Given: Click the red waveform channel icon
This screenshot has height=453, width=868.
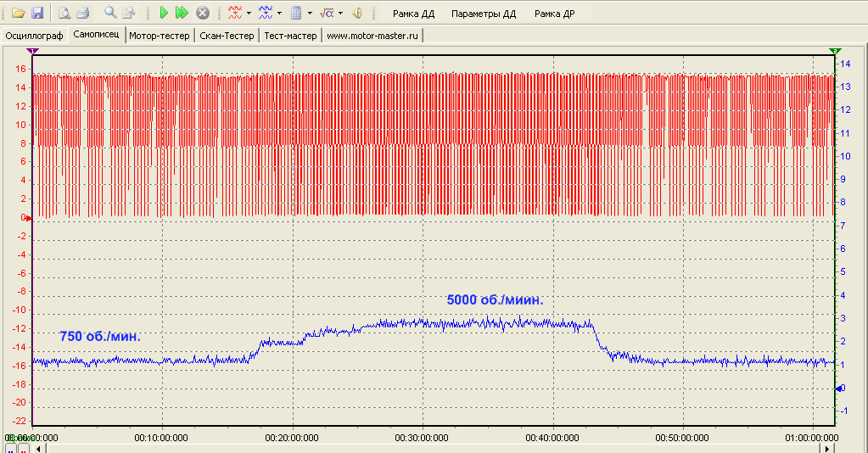Looking at the screenshot, I should (235, 13).
